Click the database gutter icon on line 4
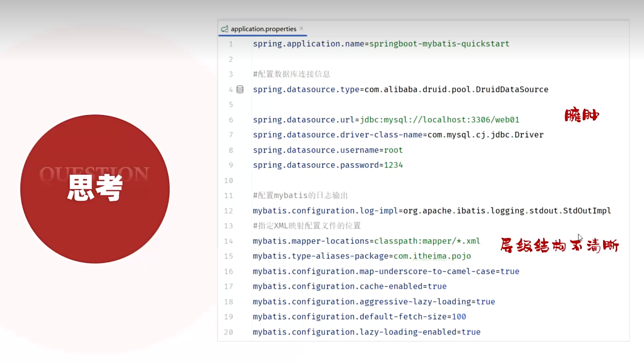Image resolution: width=644 pixels, height=363 pixels. pos(240,90)
